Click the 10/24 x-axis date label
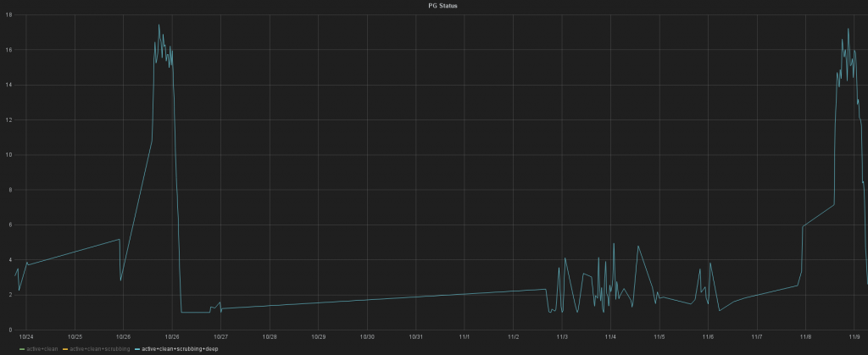 click(x=26, y=336)
